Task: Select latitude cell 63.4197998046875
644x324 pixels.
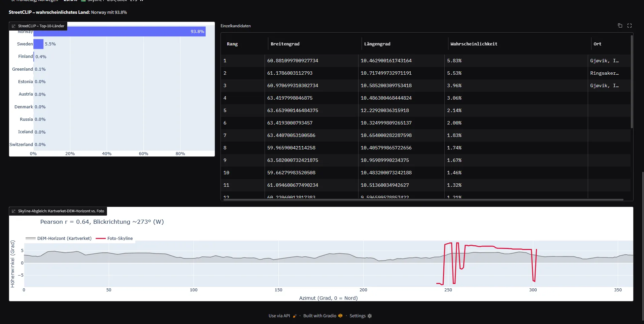Action: [x=312, y=98]
